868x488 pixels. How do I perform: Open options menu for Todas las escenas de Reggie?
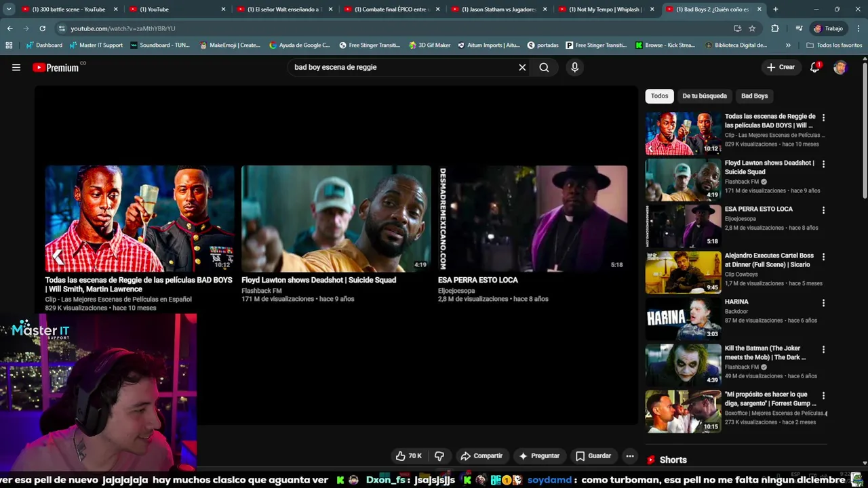[823, 117]
